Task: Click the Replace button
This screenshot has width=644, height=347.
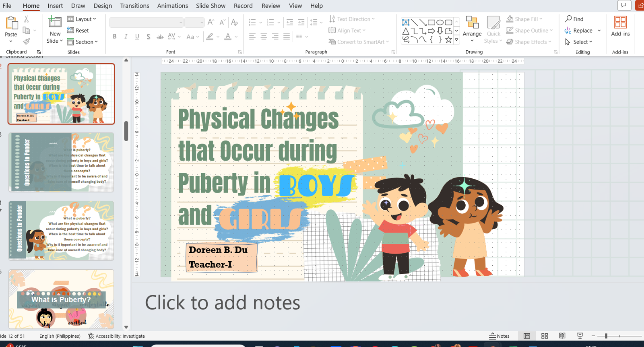Action: pos(578,30)
